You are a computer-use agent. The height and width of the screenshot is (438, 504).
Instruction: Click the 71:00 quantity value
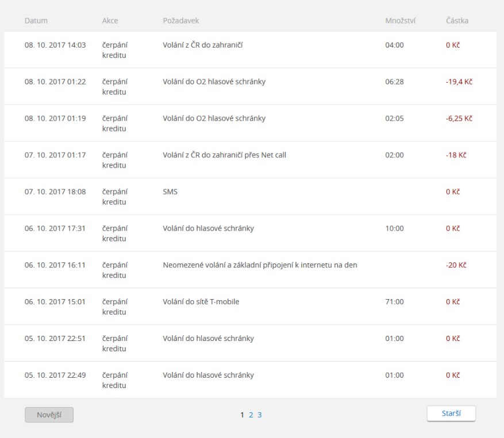point(394,302)
